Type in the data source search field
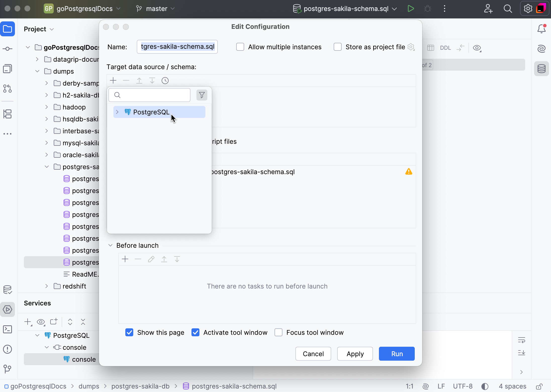 pos(149,95)
